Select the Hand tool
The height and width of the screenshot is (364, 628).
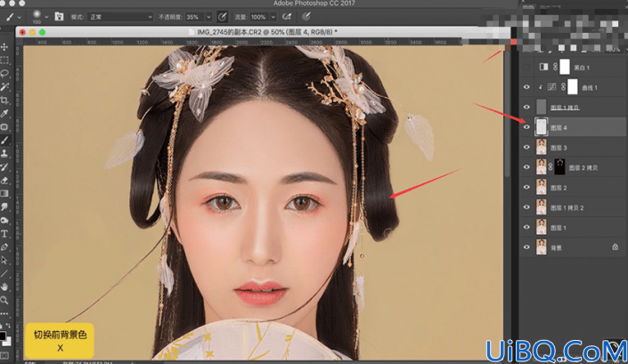point(4,287)
